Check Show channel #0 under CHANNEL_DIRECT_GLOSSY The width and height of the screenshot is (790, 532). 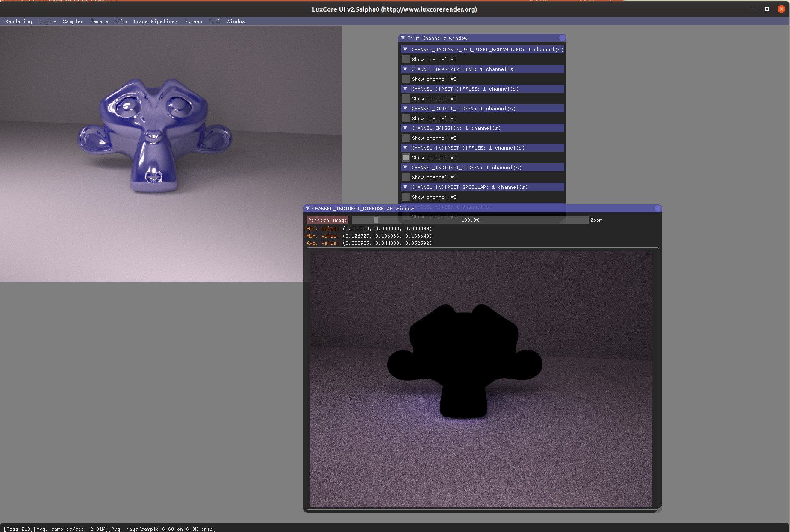coord(406,118)
